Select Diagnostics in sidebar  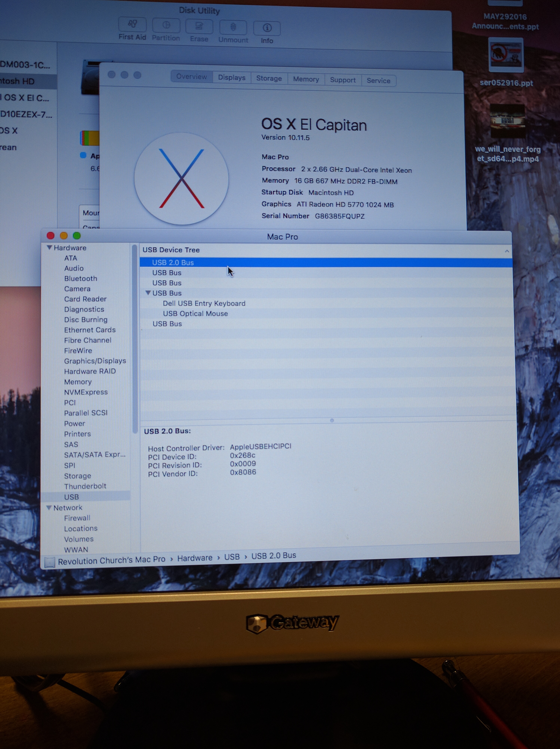84,309
